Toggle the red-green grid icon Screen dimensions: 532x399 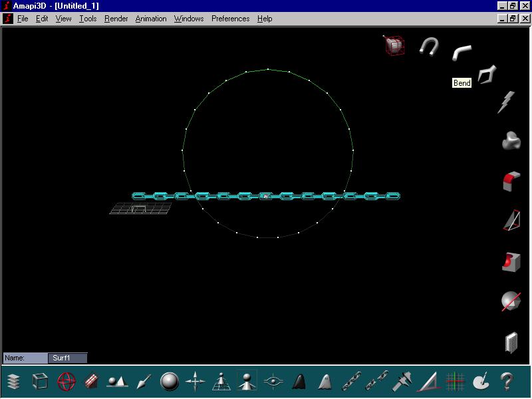tap(455, 382)
